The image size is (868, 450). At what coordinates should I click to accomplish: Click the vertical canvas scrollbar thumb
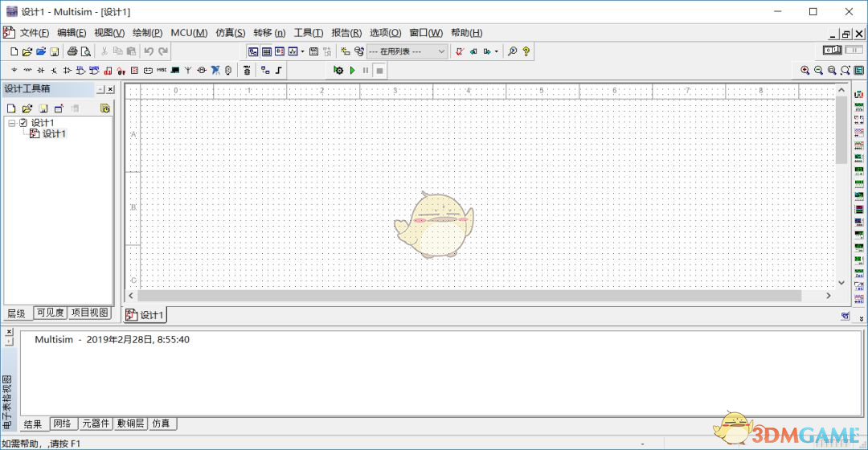tap(841, 130)
